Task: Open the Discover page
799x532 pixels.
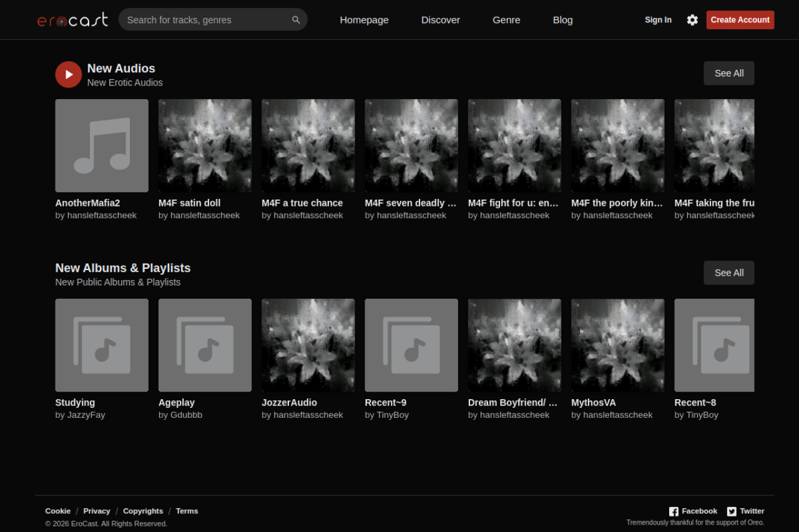Action: pyautogui.click(x=440, y=19)
